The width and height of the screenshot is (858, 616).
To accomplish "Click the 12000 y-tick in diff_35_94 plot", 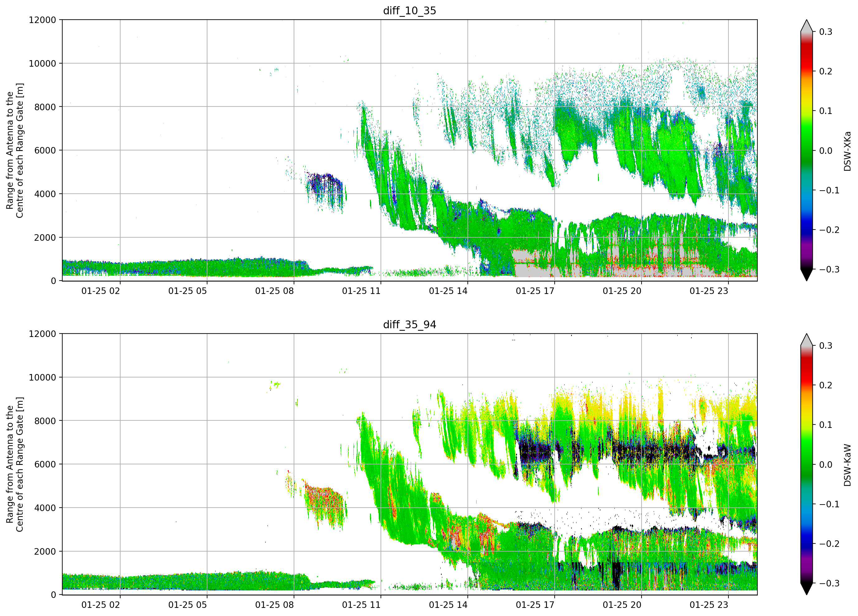I will (42, 334).
